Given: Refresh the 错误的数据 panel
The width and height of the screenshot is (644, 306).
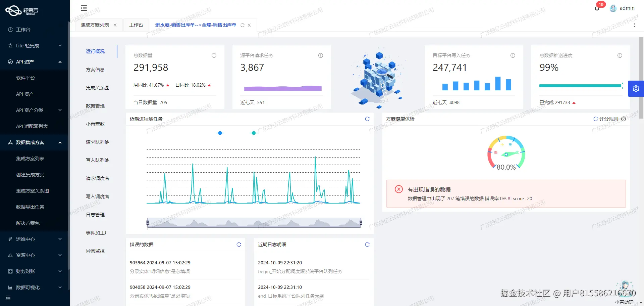Looking at the screenshot, I should (238, 245).
